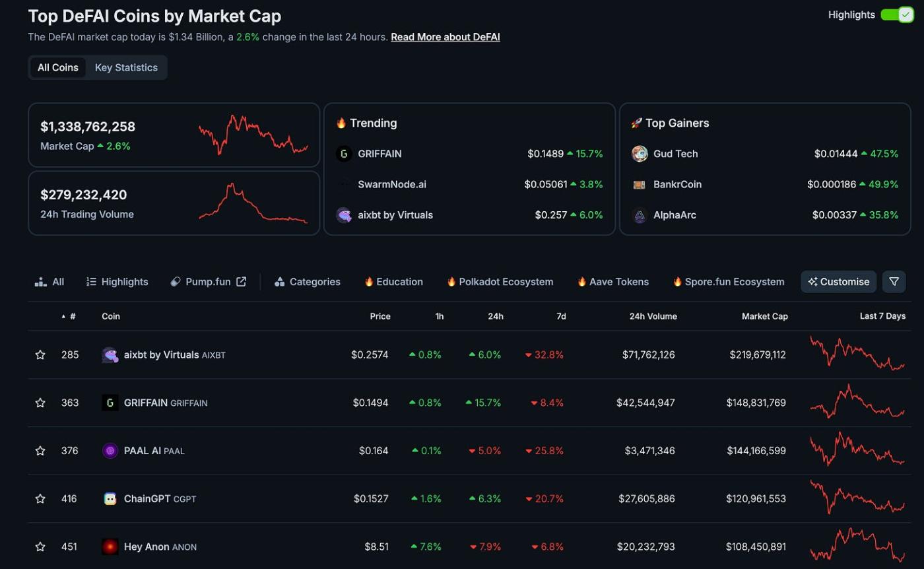Viewport: 924px width, 569px height.
Task: Select the Polkadot Ecosystem tab
Action: (x=500, y=282)
